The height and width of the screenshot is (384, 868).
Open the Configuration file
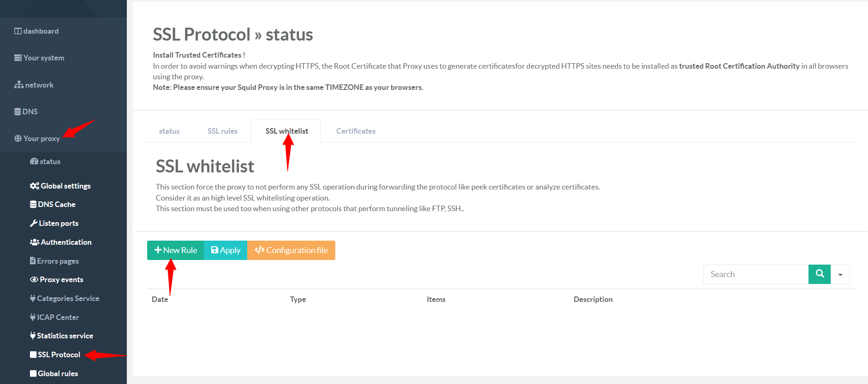(291, 250)
